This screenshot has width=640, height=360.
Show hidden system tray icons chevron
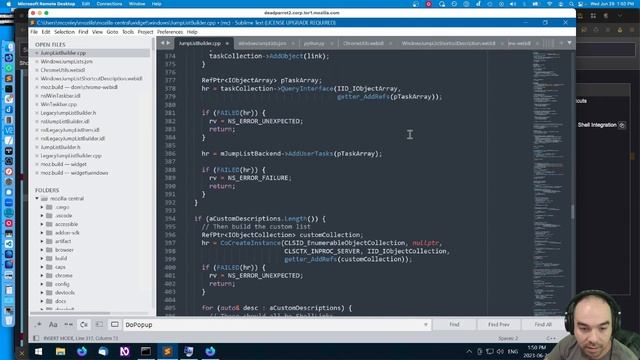point(469,351)
